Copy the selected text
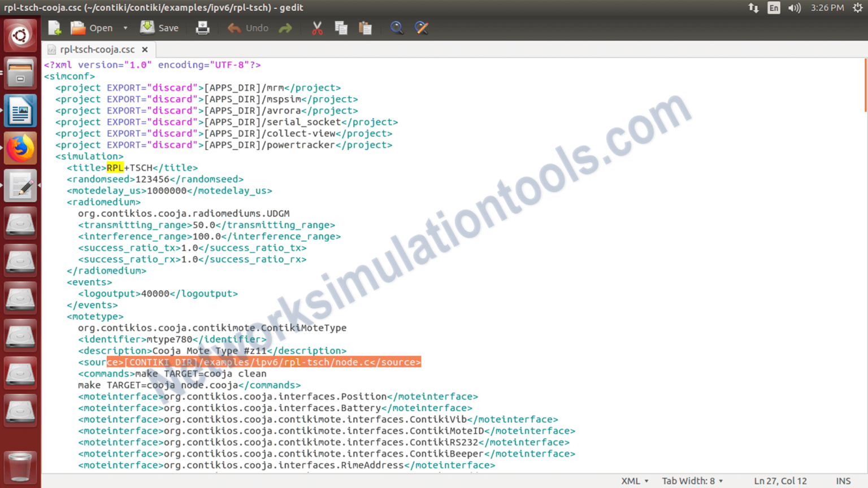Screen dimensions: 868x488 [341, 28]
